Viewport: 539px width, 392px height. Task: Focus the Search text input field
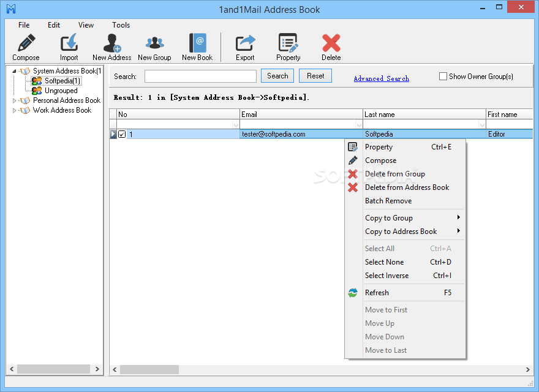200,77
